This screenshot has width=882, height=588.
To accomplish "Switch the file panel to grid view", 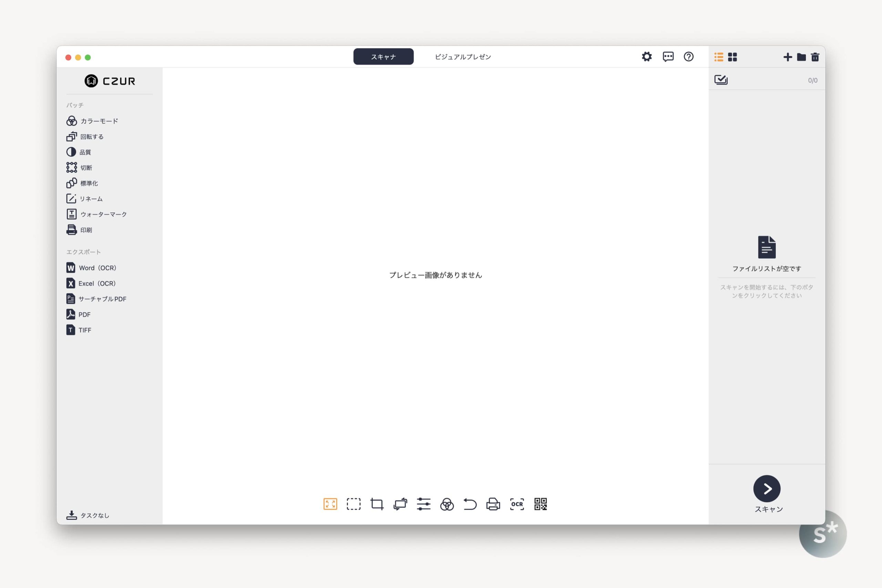I will coord(732,57).
